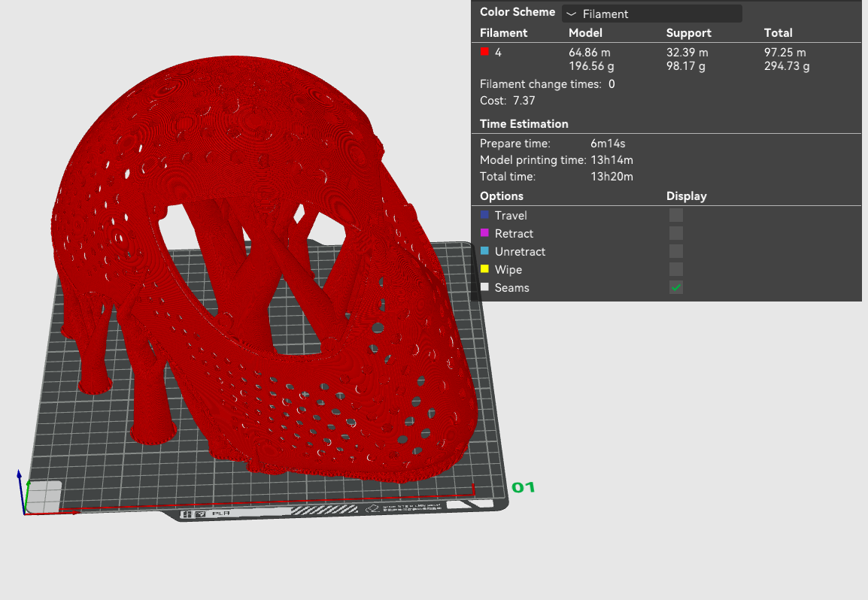Screen dimensions: 868x600
Task: Enable the Retract display checkbox
Action: point(676,233)
